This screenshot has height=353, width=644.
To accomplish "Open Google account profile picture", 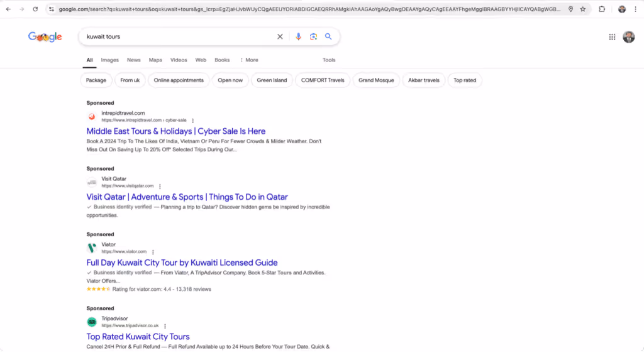I will (629, 37).
